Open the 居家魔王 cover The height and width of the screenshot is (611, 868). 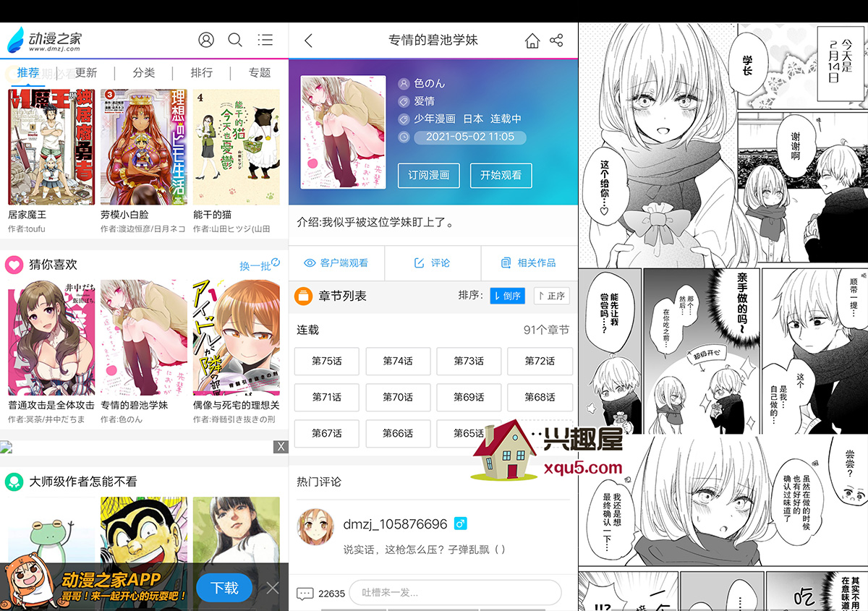click(51, 147)
